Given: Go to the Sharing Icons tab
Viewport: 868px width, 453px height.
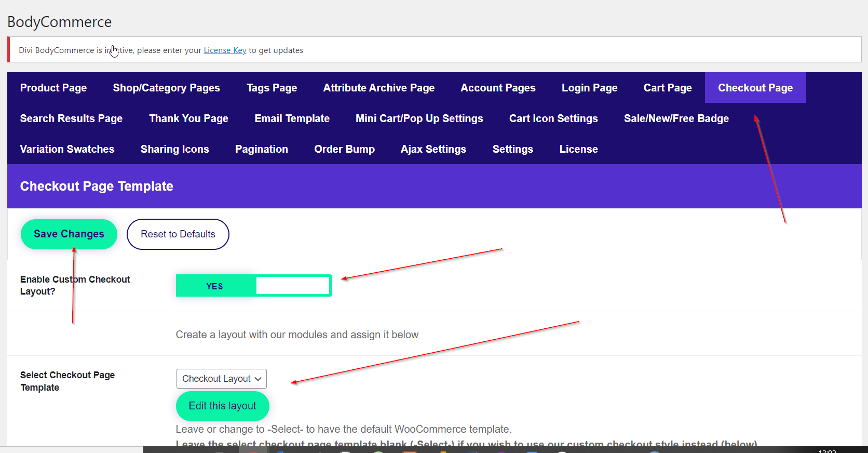Looking at the screenshot, I should coord(174,149).
